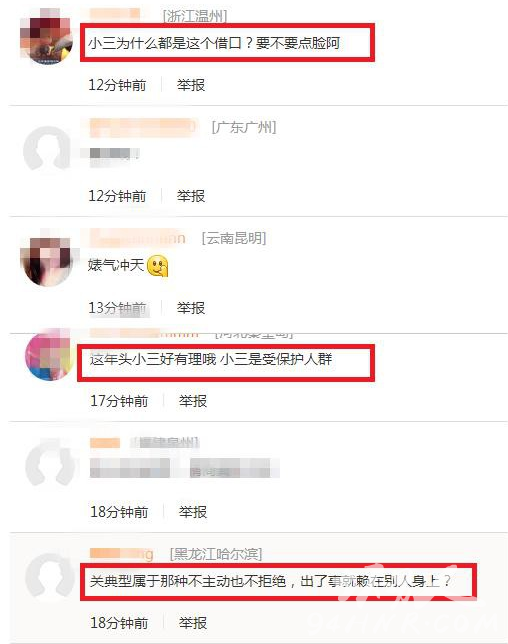This screenshot has height=644, width=508.
Task: Open the 广东广州 user's default avatar
Action: point(47,149)
